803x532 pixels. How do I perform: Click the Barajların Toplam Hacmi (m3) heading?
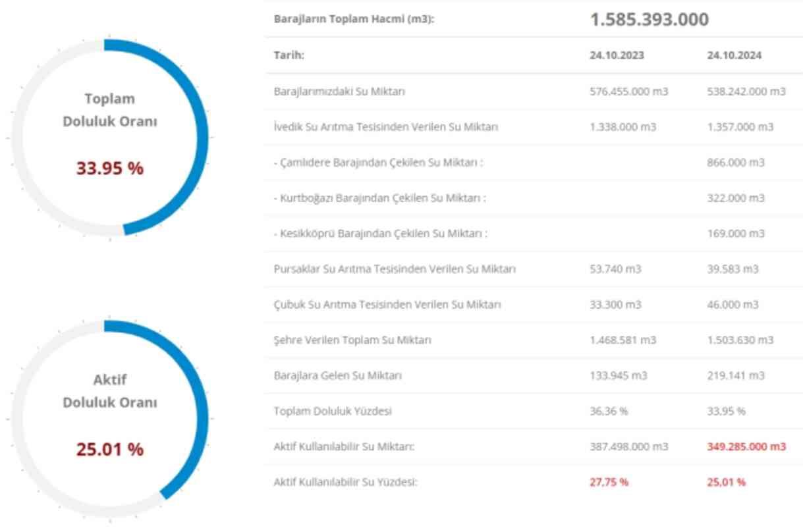(354, 19)
